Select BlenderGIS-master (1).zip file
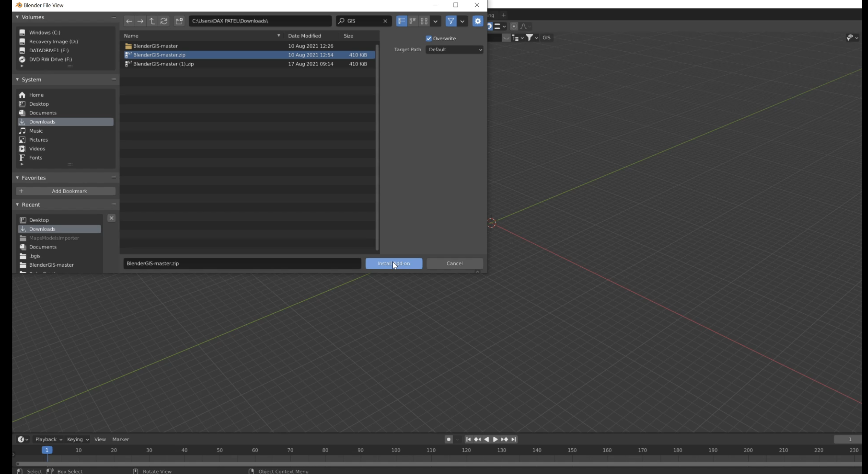 (x=164, y=64)
